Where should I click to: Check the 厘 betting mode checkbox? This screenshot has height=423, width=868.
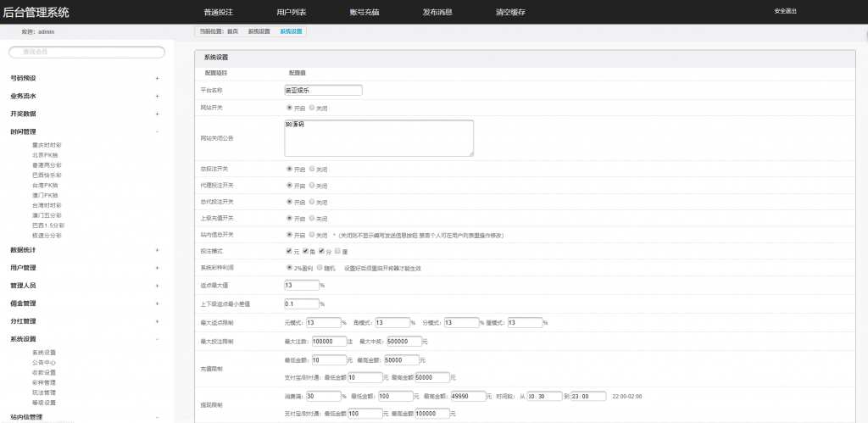(338, 251)
